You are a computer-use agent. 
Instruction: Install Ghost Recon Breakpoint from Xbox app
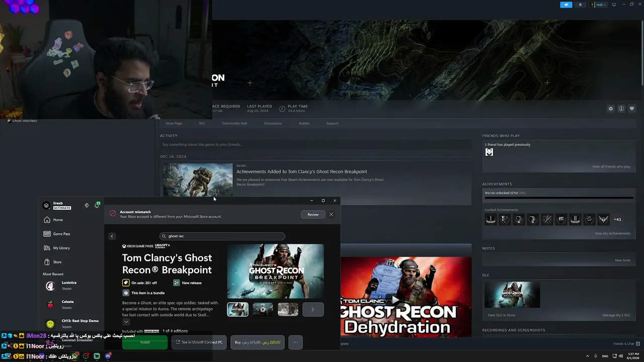(145, 342)
